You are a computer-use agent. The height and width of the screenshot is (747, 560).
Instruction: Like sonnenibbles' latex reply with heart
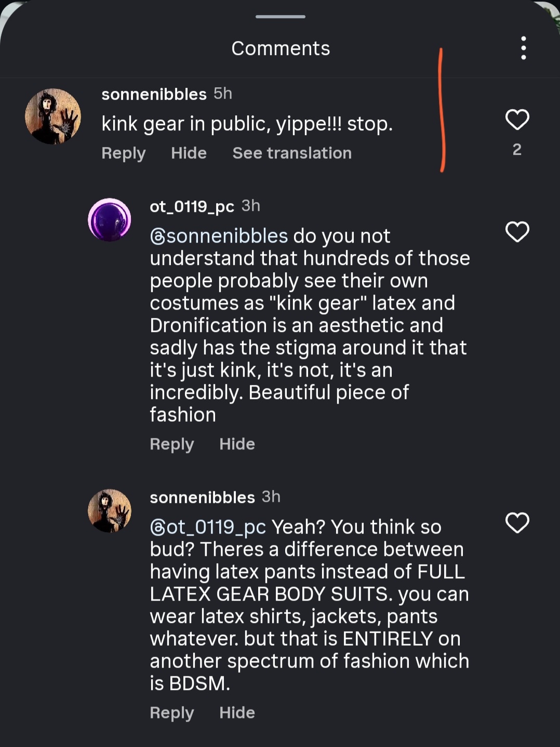(x=517, y=523)
